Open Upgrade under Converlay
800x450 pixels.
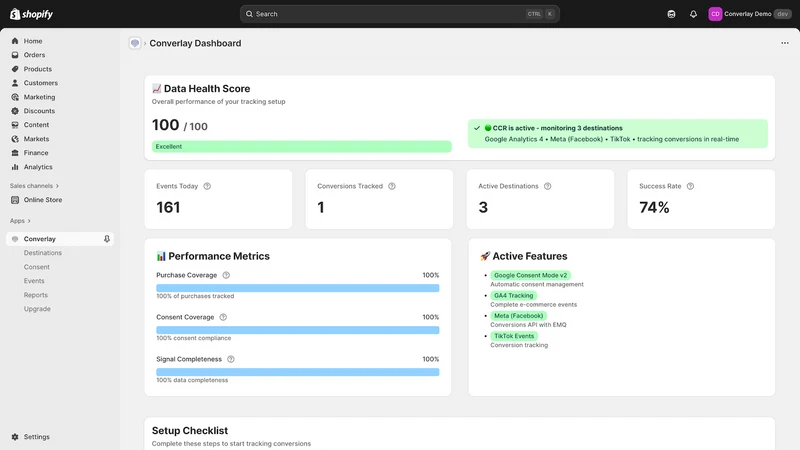click(37, 309)
